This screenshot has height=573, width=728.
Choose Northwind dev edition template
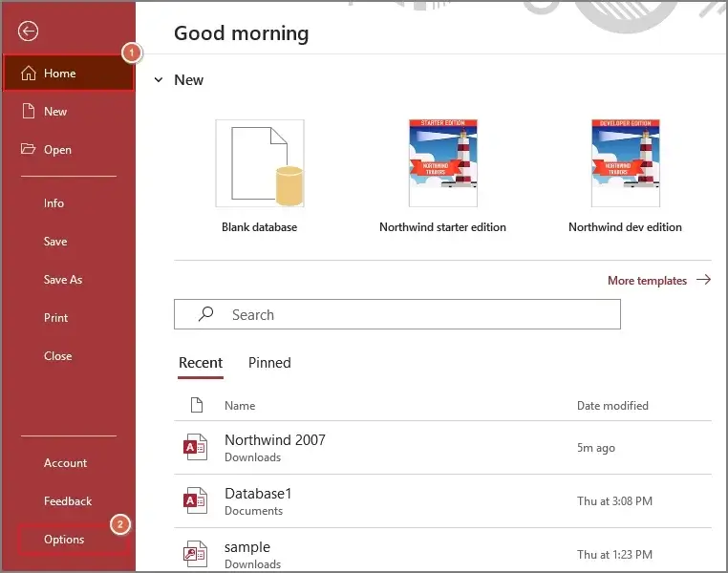[x=625, y=163]
